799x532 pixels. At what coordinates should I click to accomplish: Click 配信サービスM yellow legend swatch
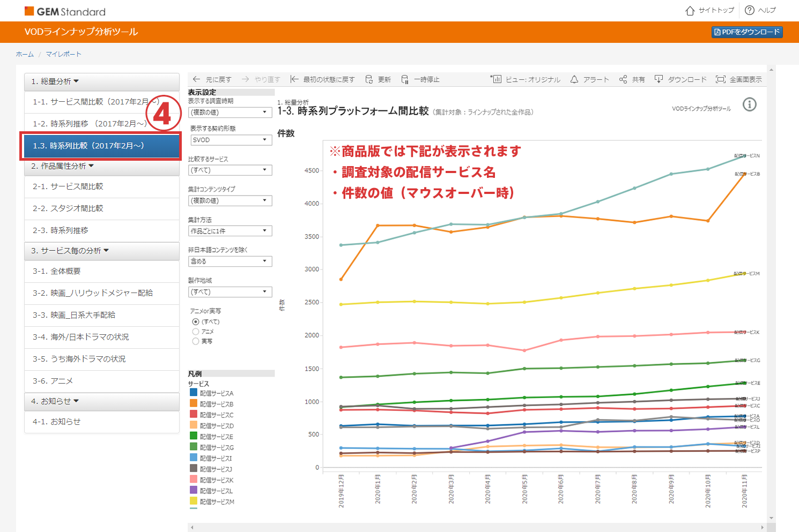[194, 500]
